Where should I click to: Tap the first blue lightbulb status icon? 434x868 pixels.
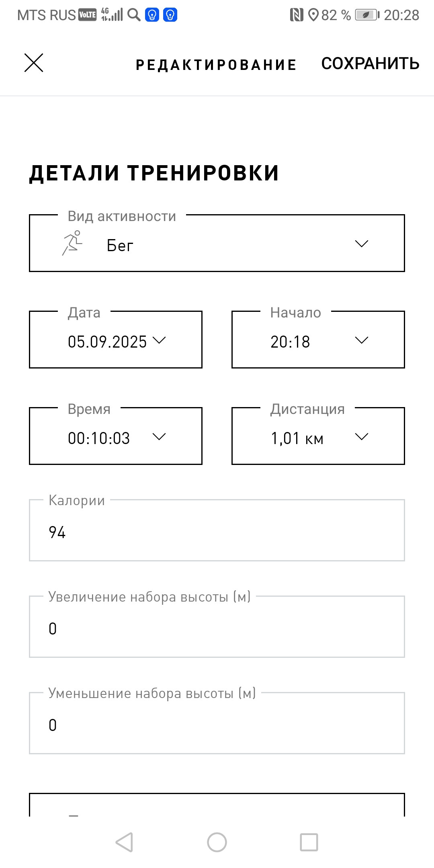point(152,15)
